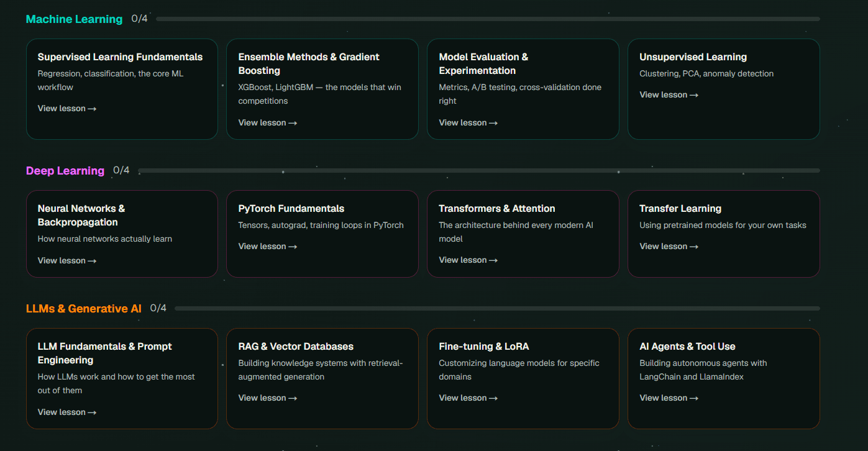Click 'Clustering, PCA, anomaly detection' description
868x451 pixels.
706,74
